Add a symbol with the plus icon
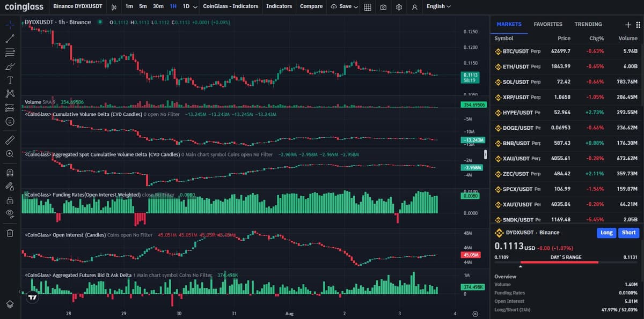 click(x=628, y=25)
